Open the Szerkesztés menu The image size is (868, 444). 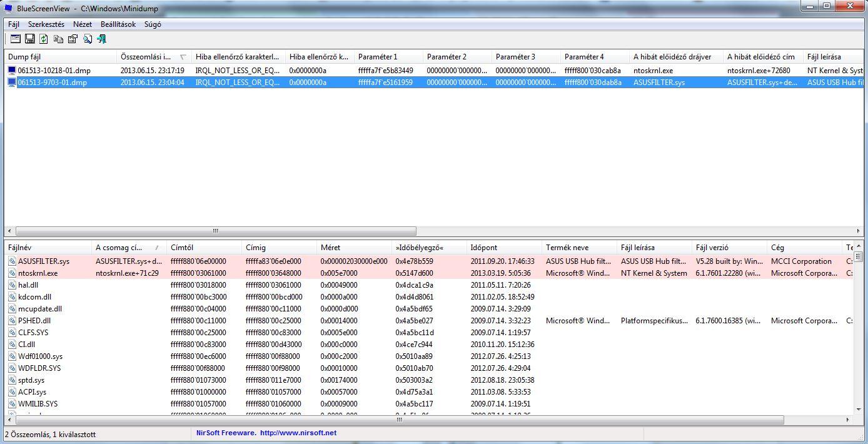click(x=46, y=24)
